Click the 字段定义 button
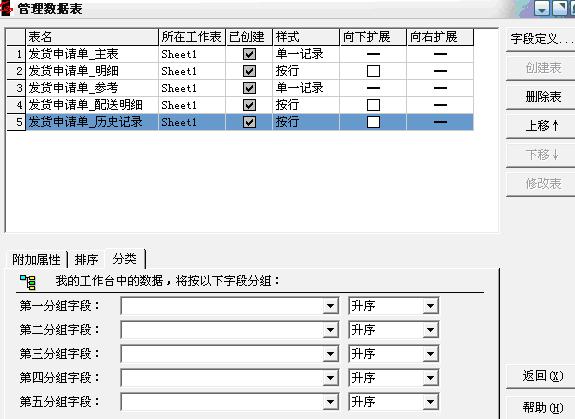Image resolution: width=575 pixels, height=419 pixels. [541, 38]
